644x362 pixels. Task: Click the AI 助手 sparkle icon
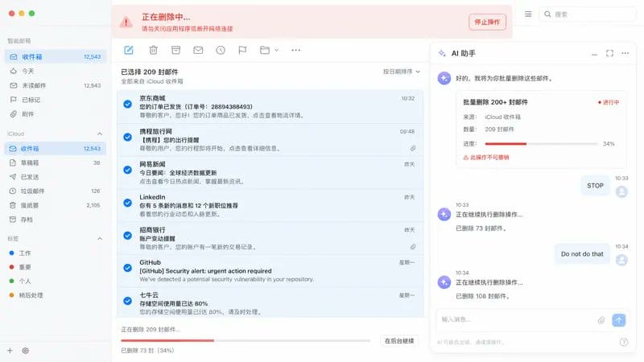click(x=442, y=53)
